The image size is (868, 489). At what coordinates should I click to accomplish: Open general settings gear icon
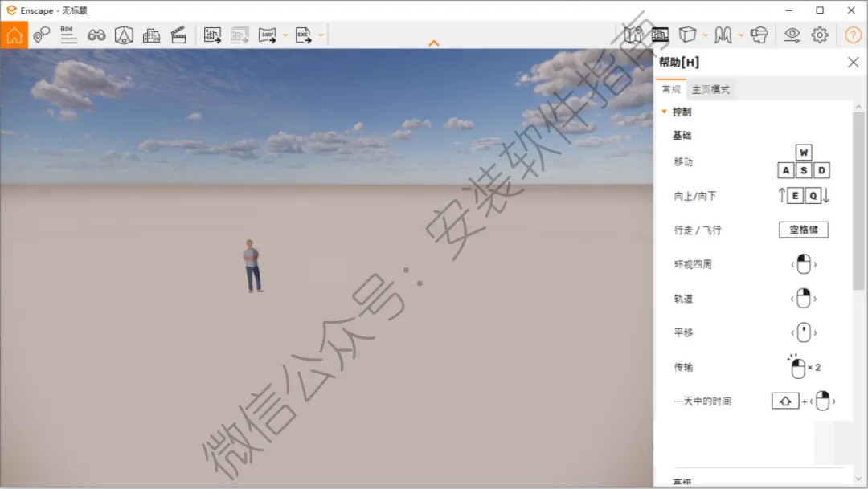pos(820,35)
